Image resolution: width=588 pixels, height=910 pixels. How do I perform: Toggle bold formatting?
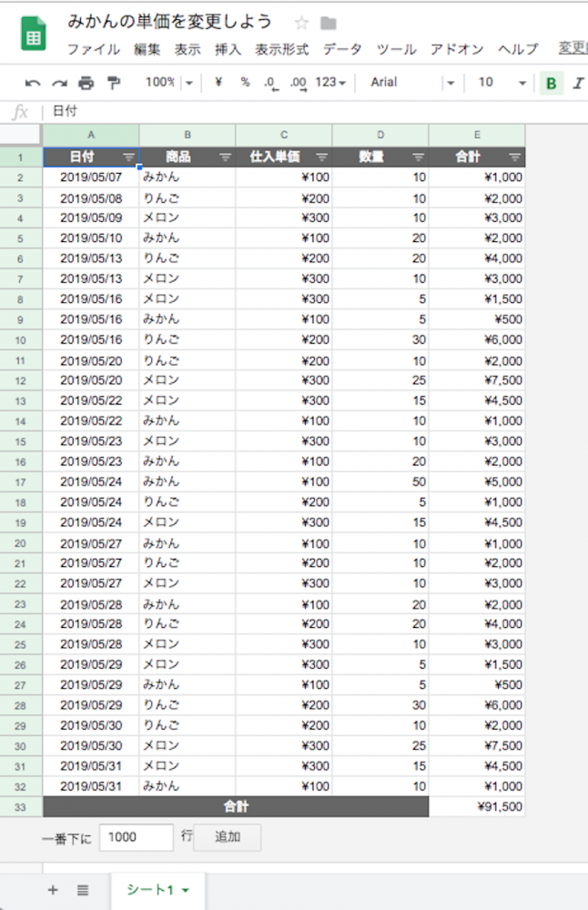click(551, 84)
